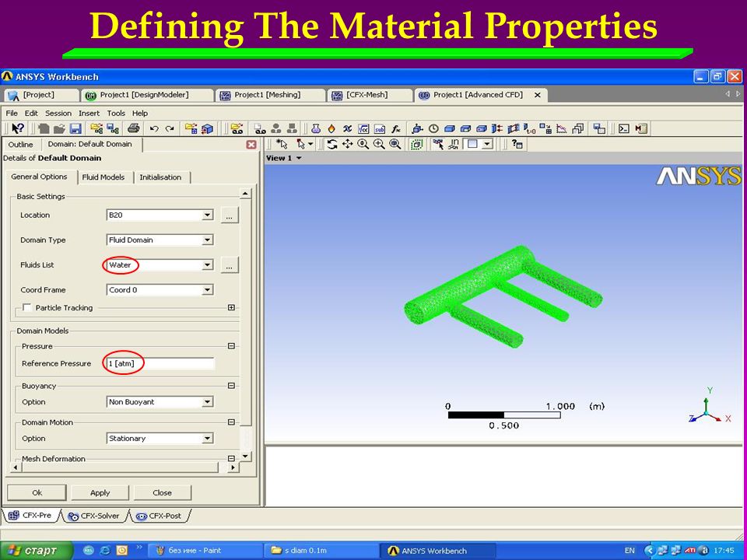Click the Print icon

click(134, 128)
